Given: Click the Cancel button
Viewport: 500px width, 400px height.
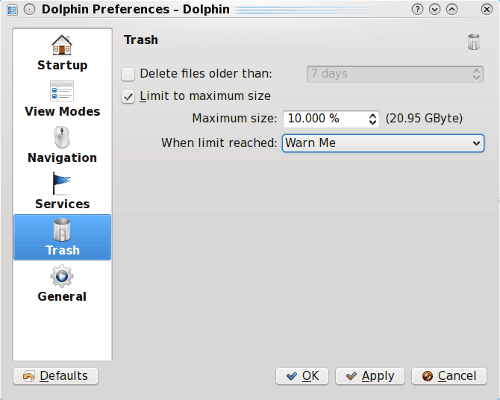Looking at the screenshot, I should coord(449,376).
